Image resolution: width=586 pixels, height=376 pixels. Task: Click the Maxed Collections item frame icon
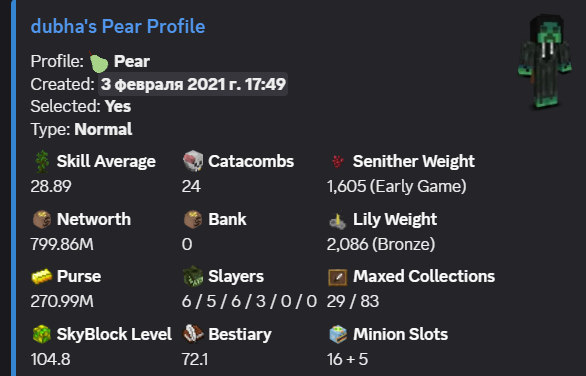point(338,277)
